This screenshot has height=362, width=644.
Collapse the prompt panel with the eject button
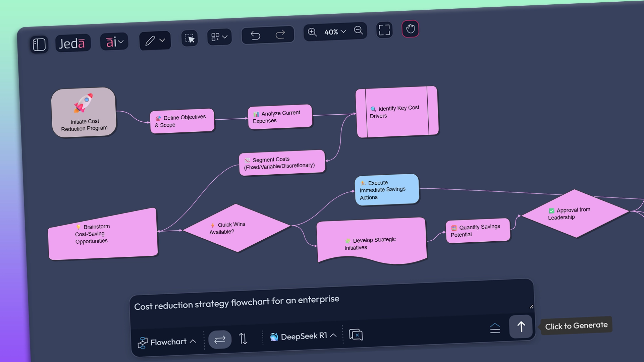click(x=495, y=328)
